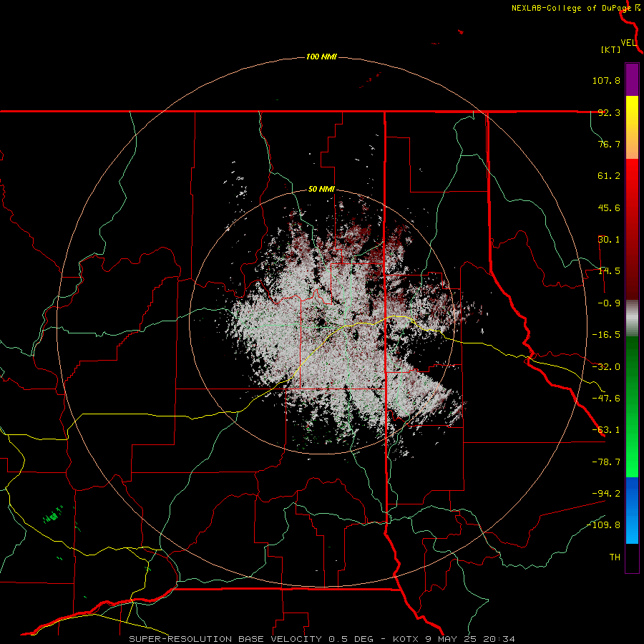Select the 45.6 value on velocity scale

pos(609,208)
